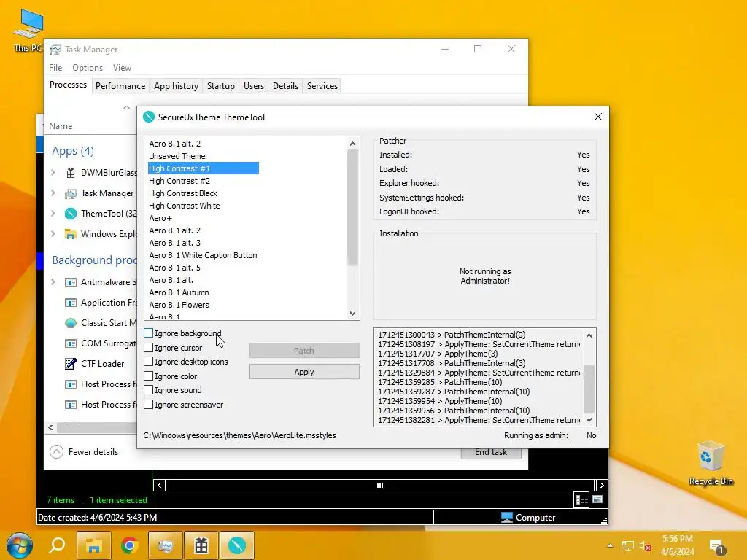Click the taskbar clock showing 5:56 PM
Image resolution: width=747 pixels, height=560 pixels.
click(x=678, y=545)
